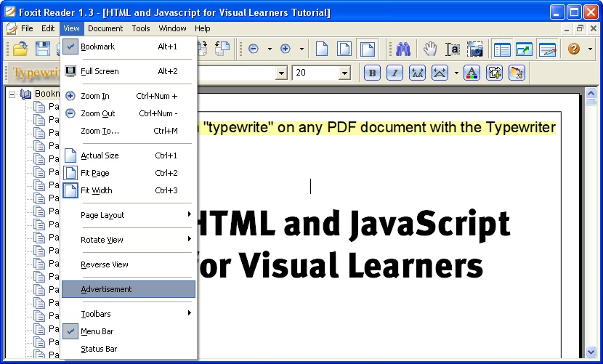This screenshot has height=364, width=603.
Task: Apply Italic typewriter formatting
Action: point(394,73)
